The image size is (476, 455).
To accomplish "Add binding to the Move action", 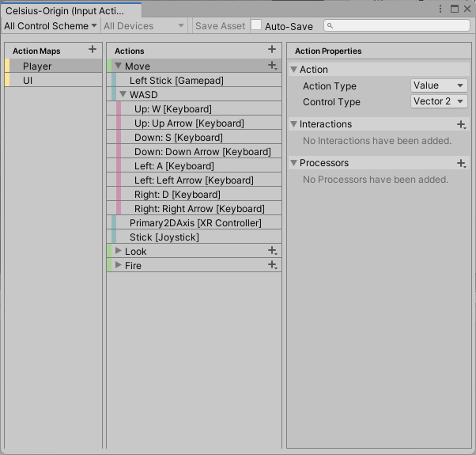I will (273, 66).
